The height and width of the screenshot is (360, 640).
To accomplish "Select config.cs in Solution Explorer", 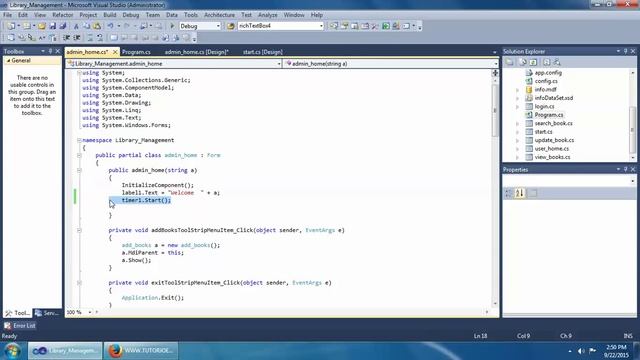I will (x=546, y=81).
